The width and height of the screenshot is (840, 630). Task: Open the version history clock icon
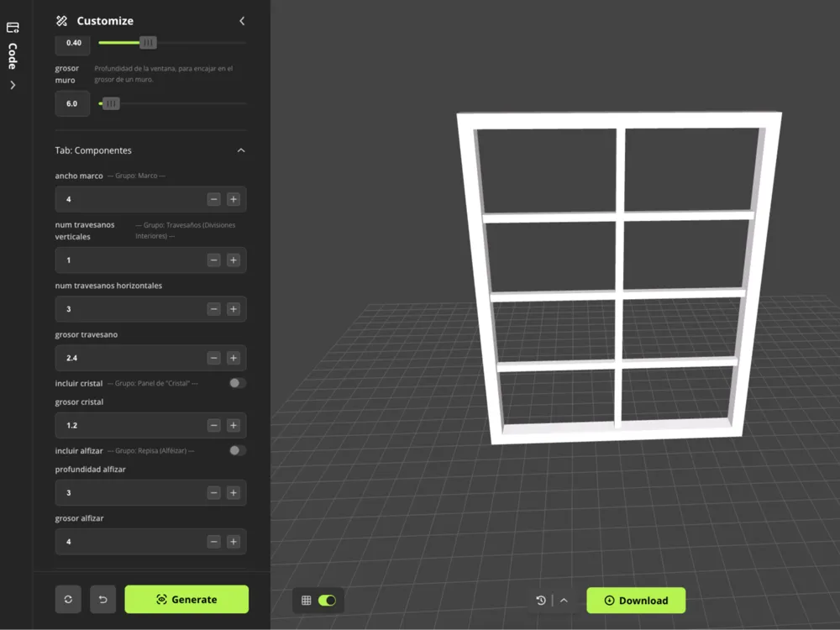pos(541,601)
